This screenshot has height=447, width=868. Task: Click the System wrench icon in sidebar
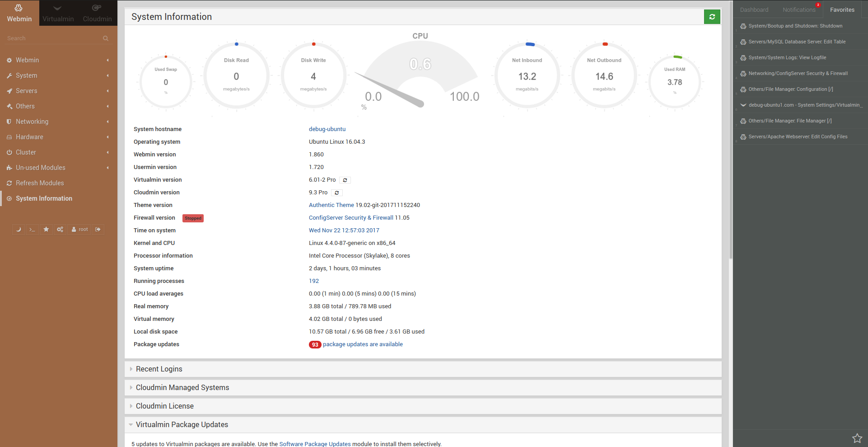click(x=9, y=75)
